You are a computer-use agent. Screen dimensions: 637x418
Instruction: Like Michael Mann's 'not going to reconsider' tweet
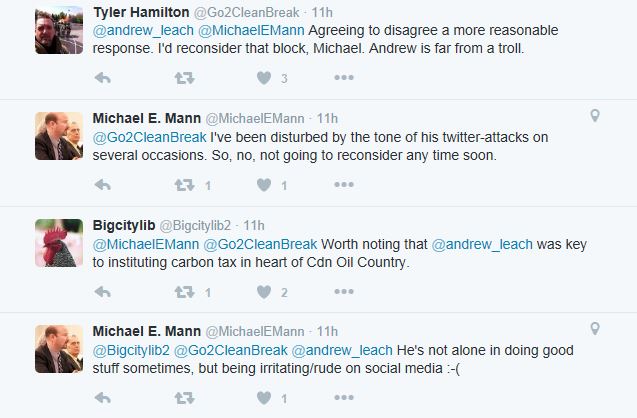tap(264, 185)
